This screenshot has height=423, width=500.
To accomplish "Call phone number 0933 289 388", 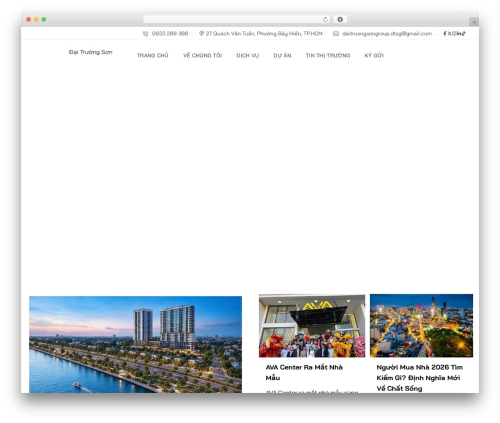I will pos(170,34).
